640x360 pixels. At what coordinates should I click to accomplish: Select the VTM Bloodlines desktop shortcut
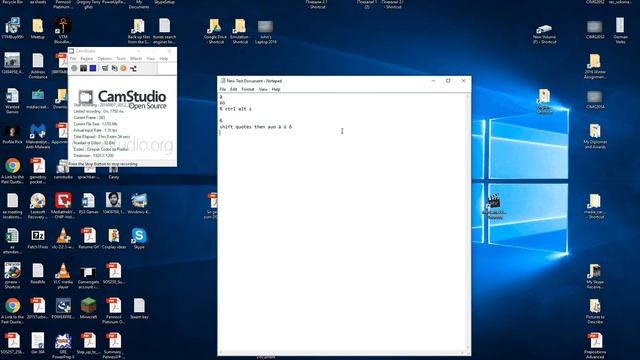pos(63,31)
